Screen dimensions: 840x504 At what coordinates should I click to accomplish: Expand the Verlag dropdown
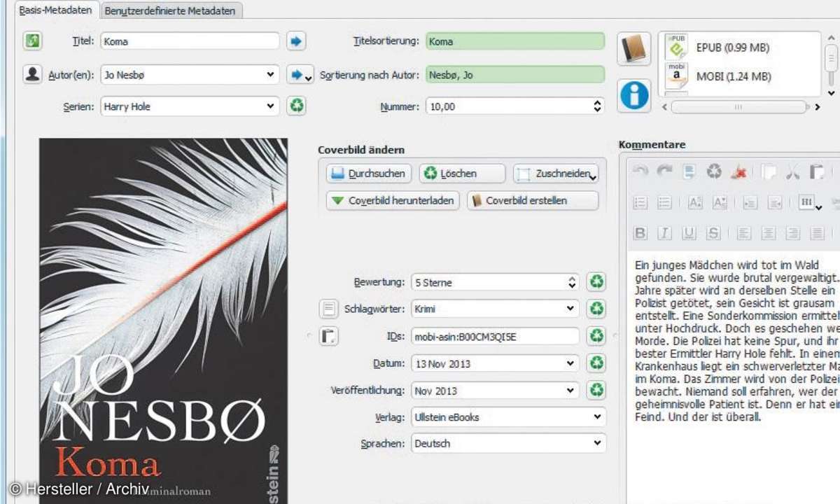[597, 416]
